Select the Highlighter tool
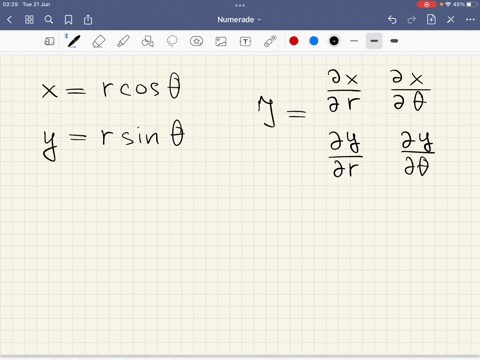Viewport: 480px width, 360px height. (x=123, y=41)
